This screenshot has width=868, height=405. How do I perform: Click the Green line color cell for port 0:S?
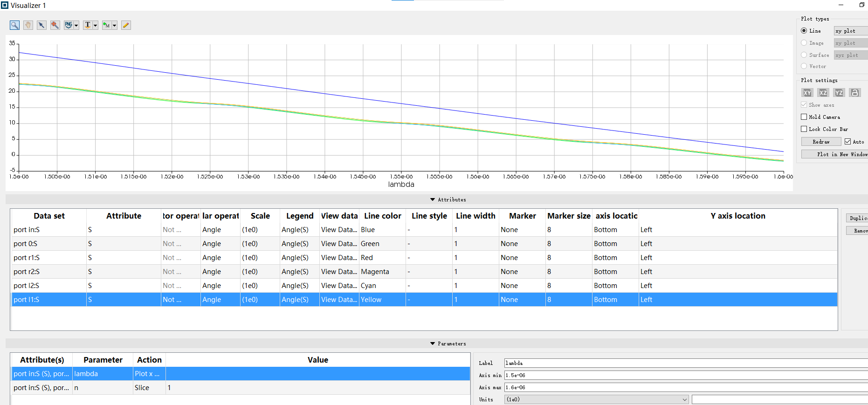[382, 244]
